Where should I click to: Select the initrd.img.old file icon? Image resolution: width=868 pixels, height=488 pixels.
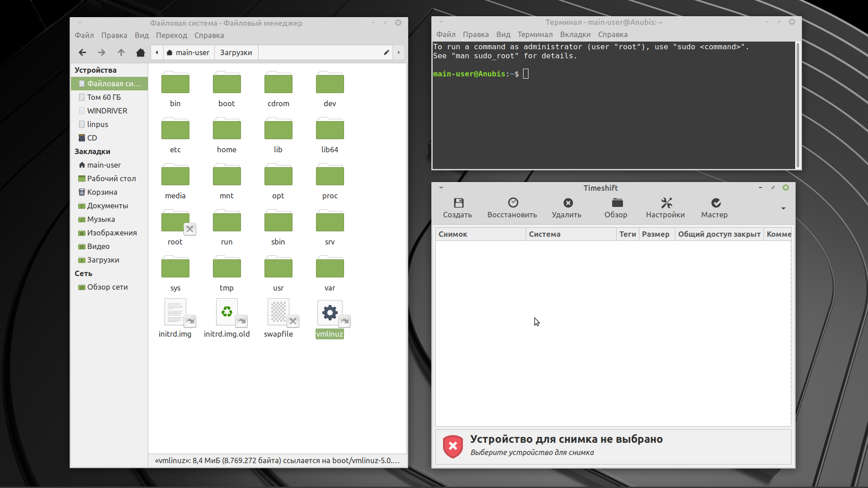tap(227, 312)
